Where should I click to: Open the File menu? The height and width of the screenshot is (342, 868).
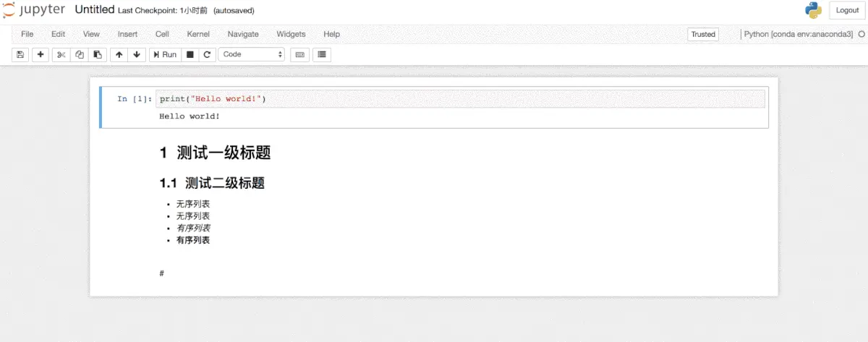click(x=27, y=34)
